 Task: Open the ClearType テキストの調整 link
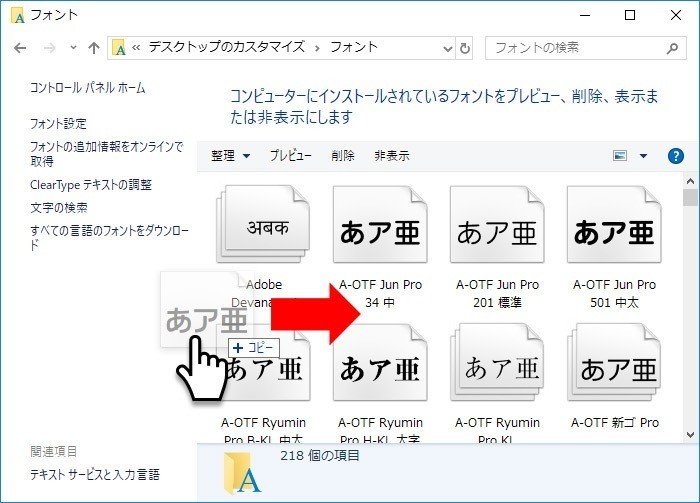pyautogui.click(x=91, y=185)
